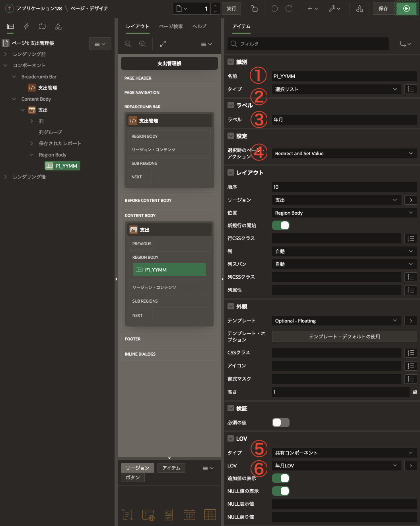
Task: Select P1_YYMM item in layout view
Action: tap(169, 270)
